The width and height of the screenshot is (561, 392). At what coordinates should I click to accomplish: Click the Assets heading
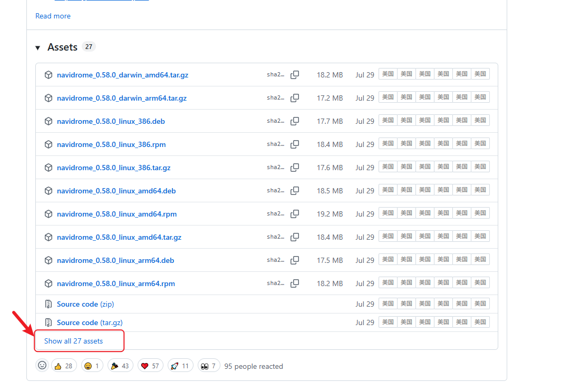pos(62,47)
